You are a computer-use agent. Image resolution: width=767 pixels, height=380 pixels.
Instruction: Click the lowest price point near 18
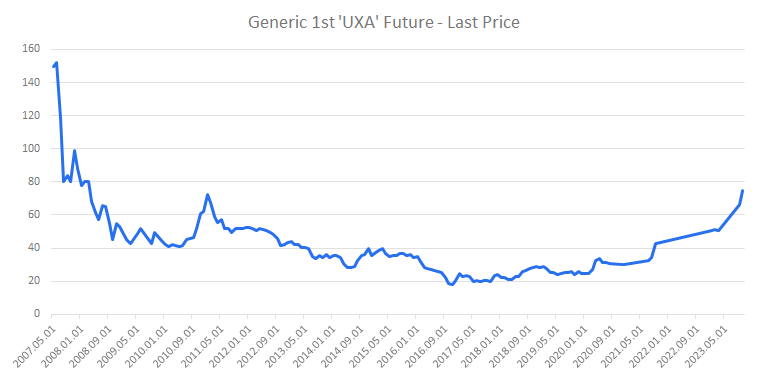[452, 284]
